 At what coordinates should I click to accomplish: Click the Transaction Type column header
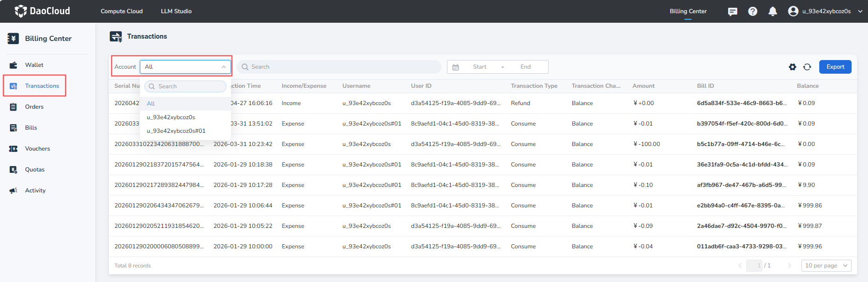click(534, 86)
